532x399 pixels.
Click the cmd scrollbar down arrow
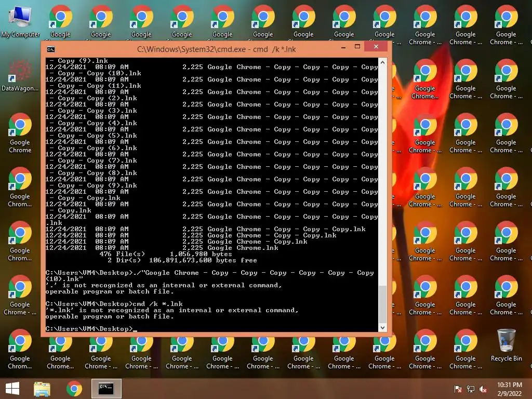pyautogui.click(x=383, y=328)
